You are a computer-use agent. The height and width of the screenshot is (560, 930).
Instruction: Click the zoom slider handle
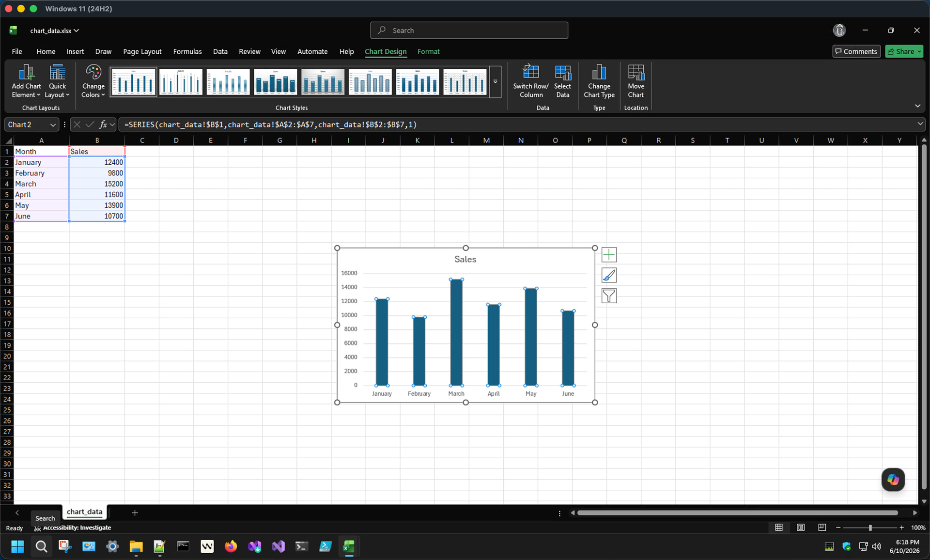870,528
